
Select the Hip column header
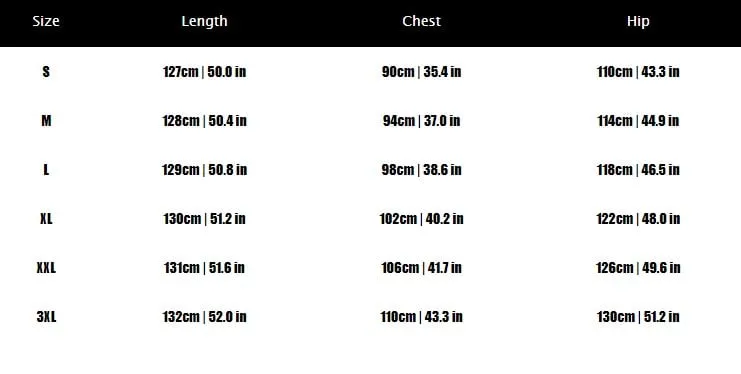(x=638, y=21)
